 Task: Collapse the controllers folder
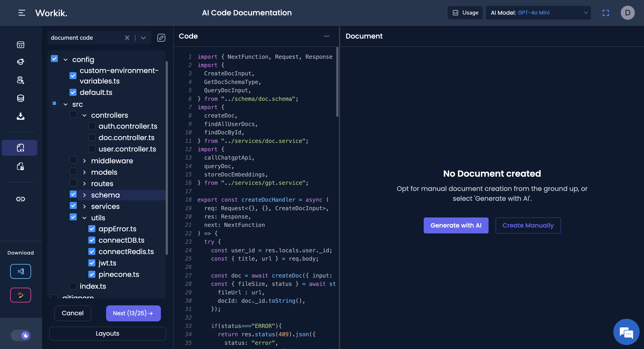click(x=84, y=116)
